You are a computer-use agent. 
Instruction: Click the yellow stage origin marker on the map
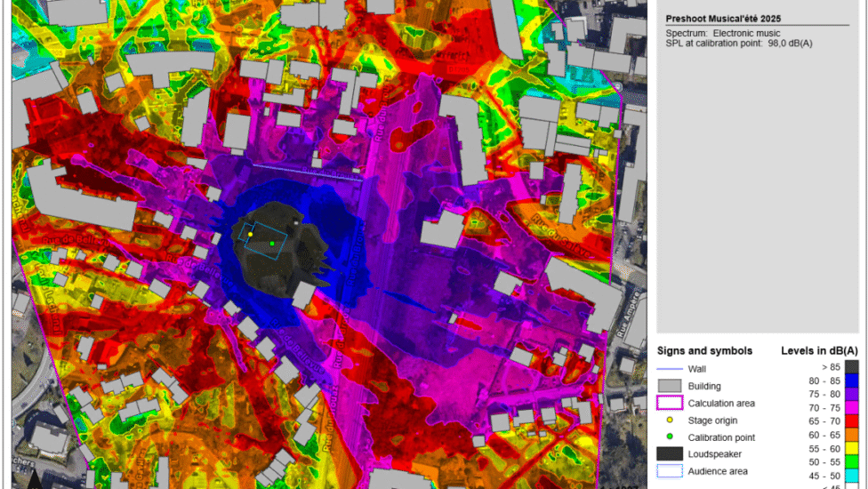[251, 236]
